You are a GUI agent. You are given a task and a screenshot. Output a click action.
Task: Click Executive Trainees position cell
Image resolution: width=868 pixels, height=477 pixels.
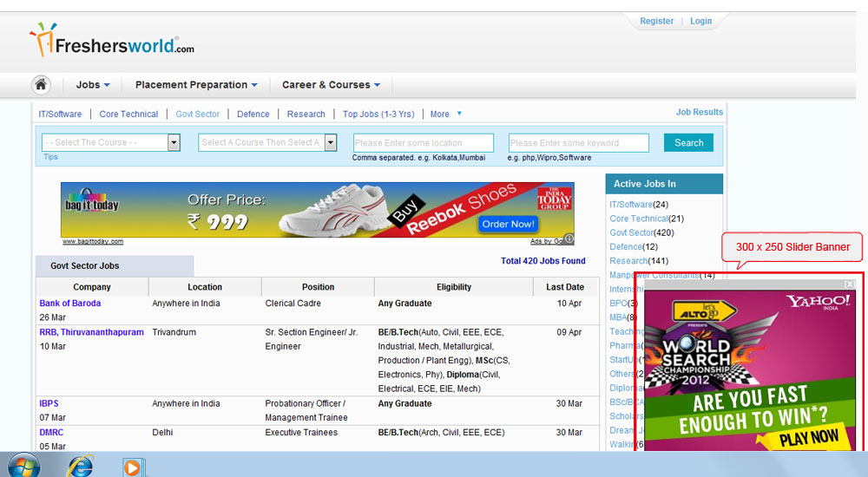click(x=301, y=432)
